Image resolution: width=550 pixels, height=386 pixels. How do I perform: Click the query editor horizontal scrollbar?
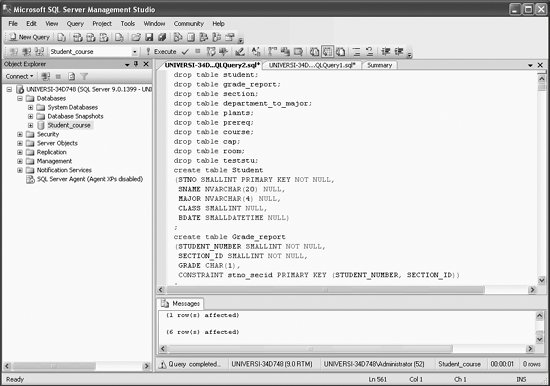(326, 290)
